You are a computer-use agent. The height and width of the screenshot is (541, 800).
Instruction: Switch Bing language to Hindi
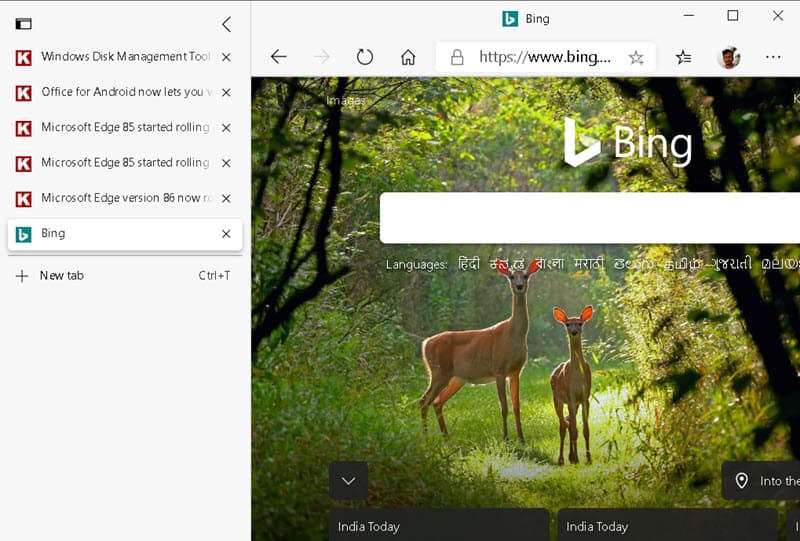click(469, 263)
